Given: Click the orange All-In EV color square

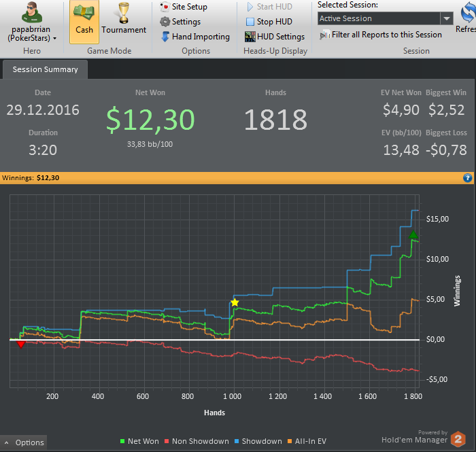Looking at the screenshot, I should point(290,441).
